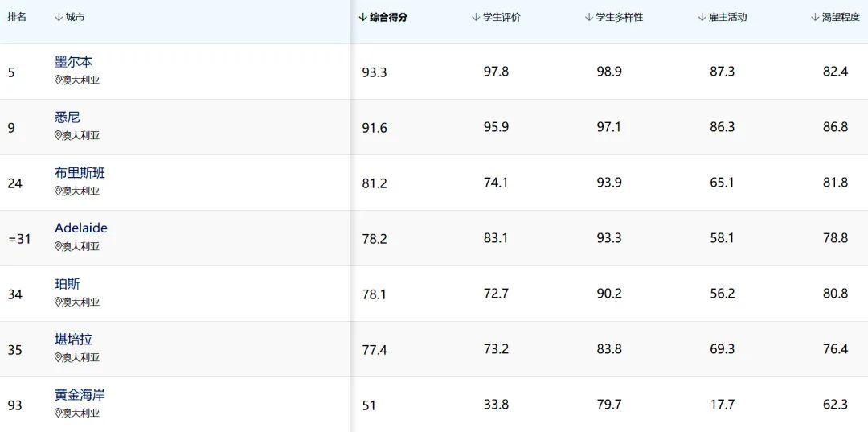Image resolution: width=868 pixels, height=432 pixels.
Task: Click sort arrow icon beside 城市 header
Action: (58, 17)
